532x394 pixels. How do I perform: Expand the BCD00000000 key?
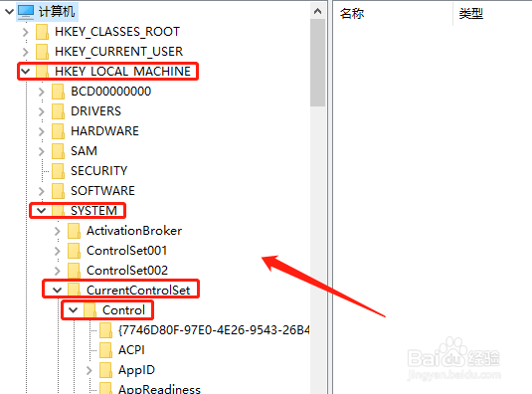click(x=41, y=92)
